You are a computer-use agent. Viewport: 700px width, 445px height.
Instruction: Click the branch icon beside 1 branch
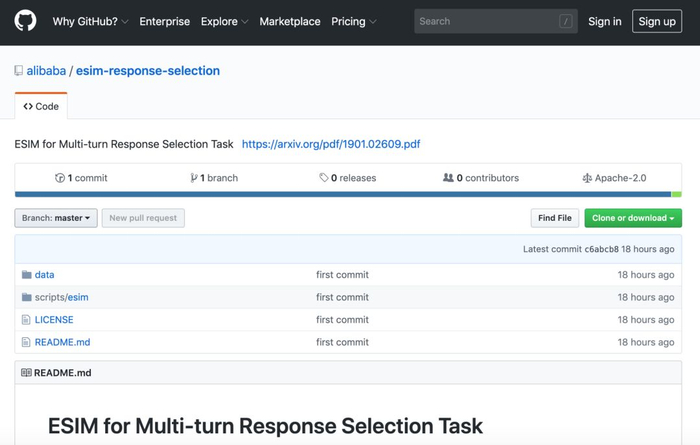(194, 178)
